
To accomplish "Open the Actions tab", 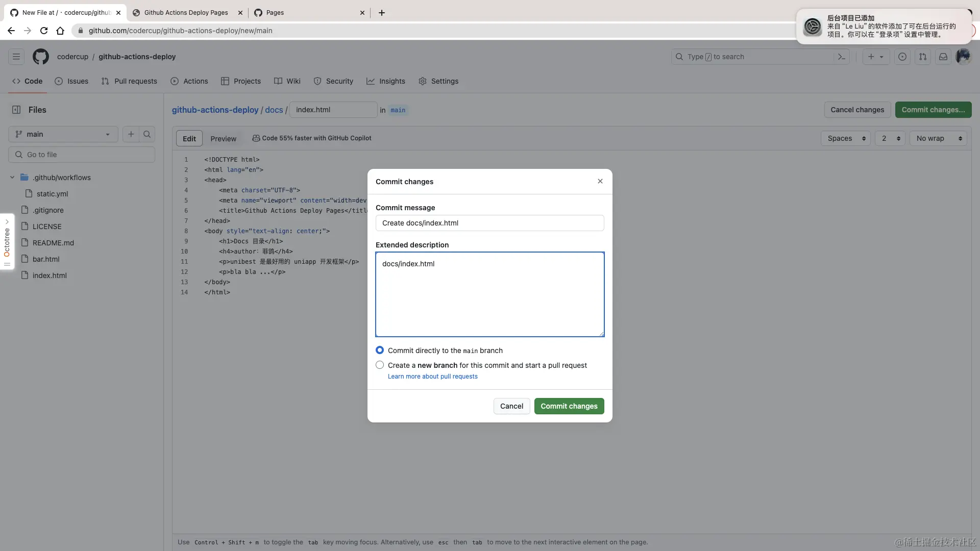I will coord(189,81).
